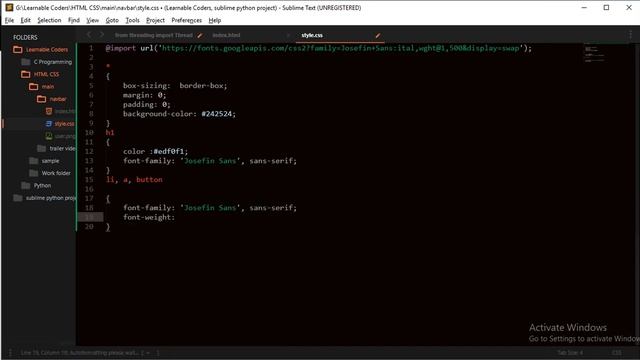This screenshot has width=640, height=360.
Task: Click the 'padding: 0;' declaration
Action: (147, 104)
